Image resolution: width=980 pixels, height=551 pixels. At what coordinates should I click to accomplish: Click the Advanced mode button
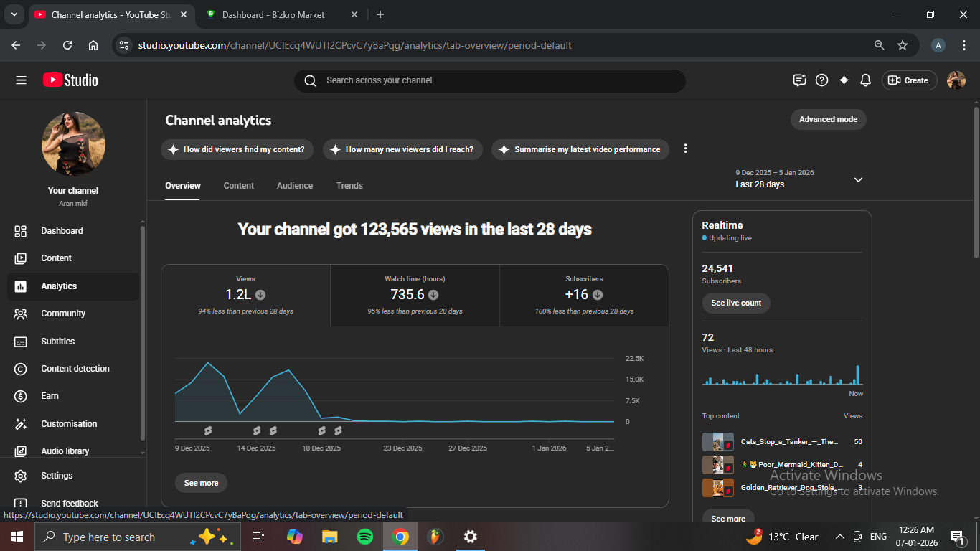pyautogui.click(x=828, y=119)
